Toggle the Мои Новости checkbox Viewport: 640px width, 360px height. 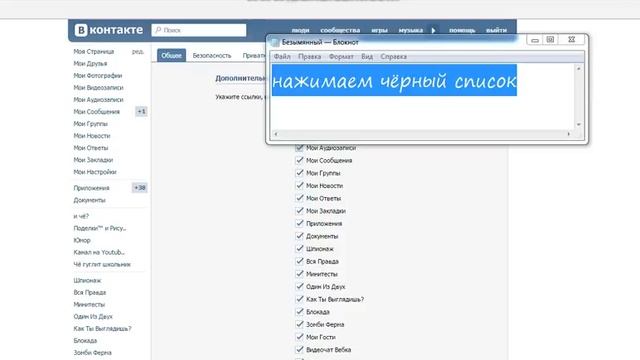point(299,185)
